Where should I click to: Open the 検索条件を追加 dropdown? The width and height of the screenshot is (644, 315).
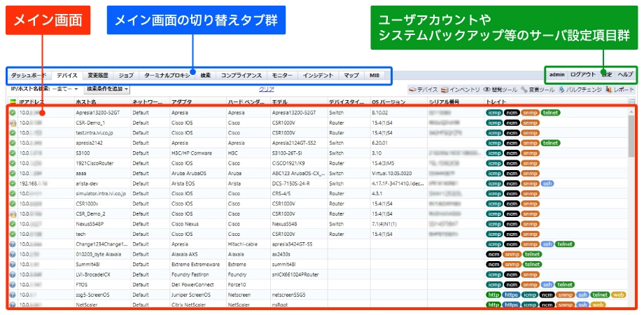point(107,89)
